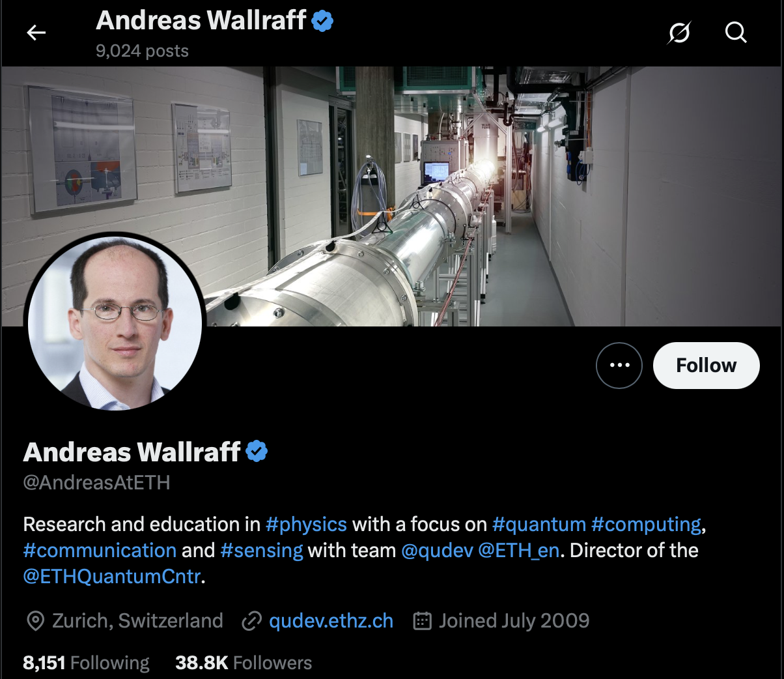Click the location pin icon for Zurich
The height and width of the screenshot is (679, 784).
coord(35,621)
